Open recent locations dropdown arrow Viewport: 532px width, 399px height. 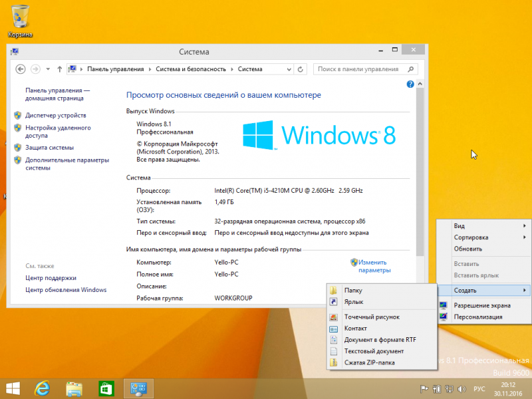click(x=48, y=69)
